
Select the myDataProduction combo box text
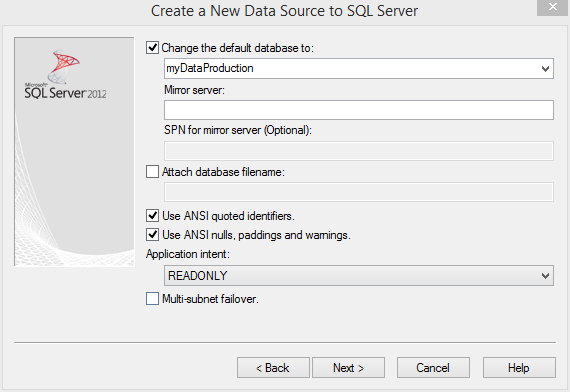210,68
